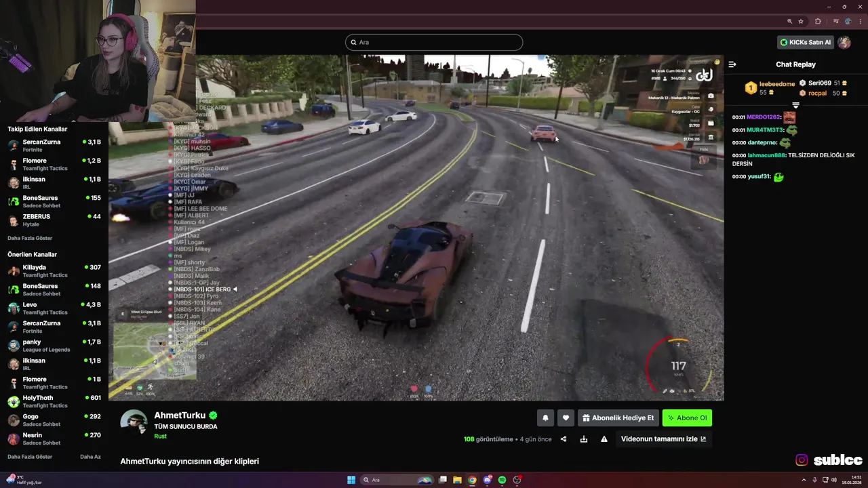Open the user avatar beside KICKs button
The image size is (868, 488).
click(x=844, y=42)
